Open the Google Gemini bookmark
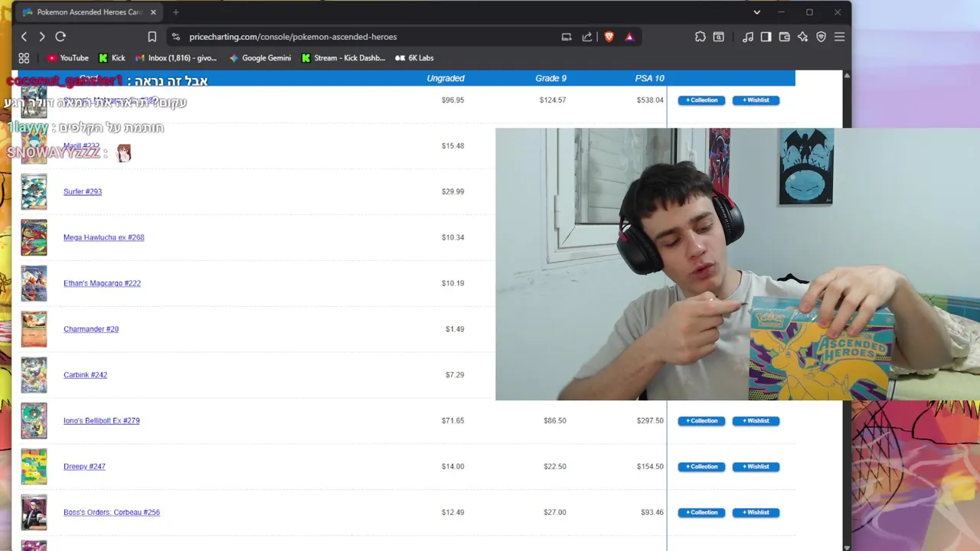 260,58
